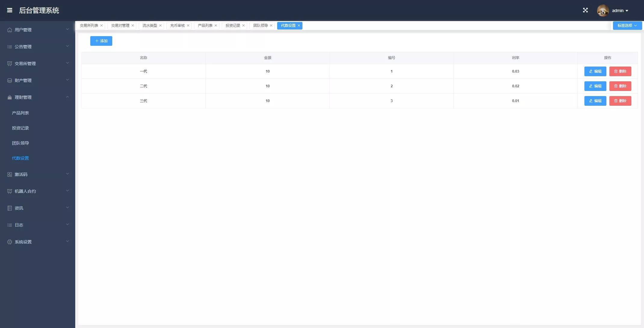Click the 激活码 grid sidebar icon
Viewport: 644px width, 328px height.
[x=10, y=174]
